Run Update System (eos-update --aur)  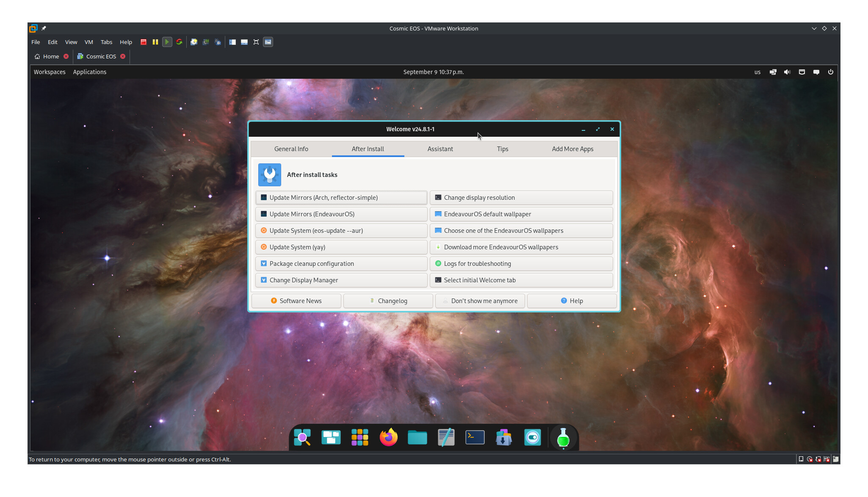(x=341, y=231)
